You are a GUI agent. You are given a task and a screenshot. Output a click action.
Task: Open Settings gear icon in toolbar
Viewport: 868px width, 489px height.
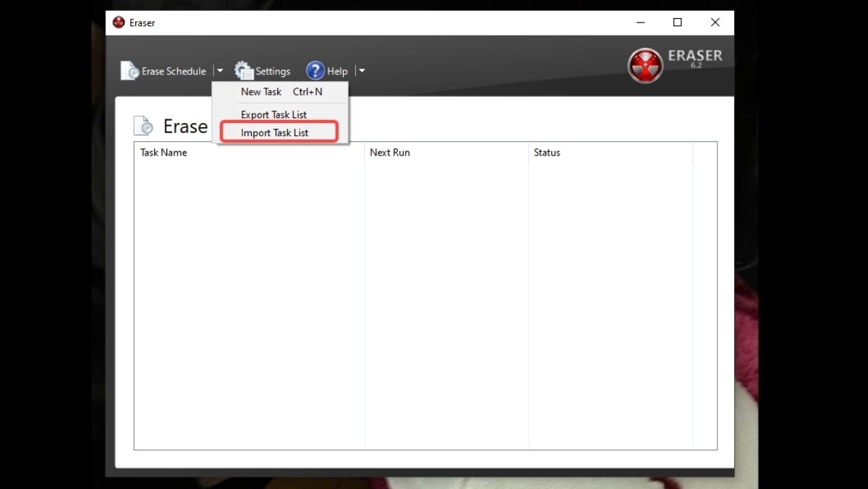pyautogui.click(x=244, y=70)
